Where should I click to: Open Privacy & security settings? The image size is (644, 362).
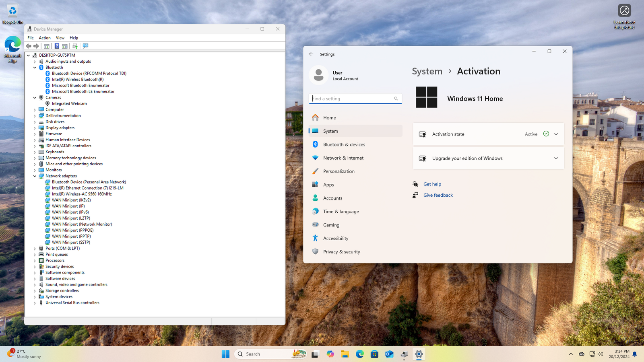355,252
